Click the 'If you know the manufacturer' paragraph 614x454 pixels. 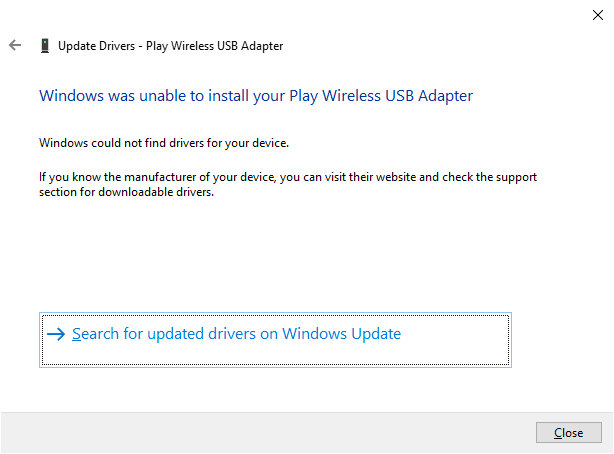[x=288, y=184]
